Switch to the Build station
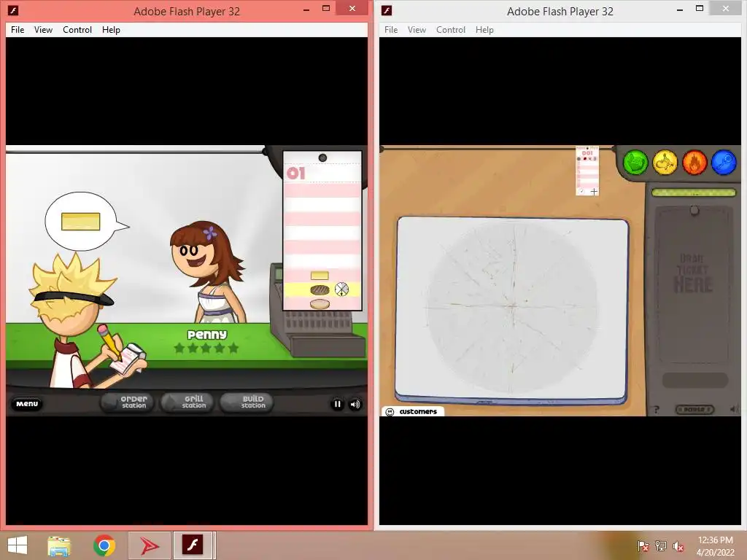 coord(247,402)
